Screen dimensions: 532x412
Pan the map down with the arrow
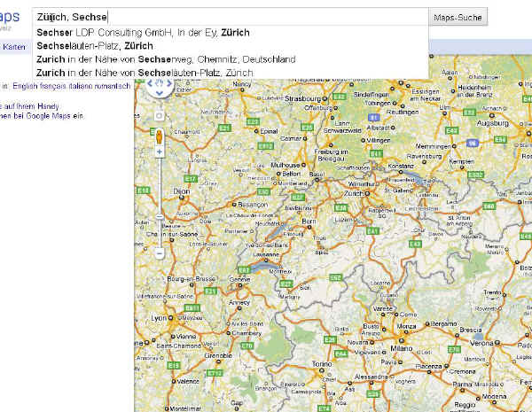160,92
